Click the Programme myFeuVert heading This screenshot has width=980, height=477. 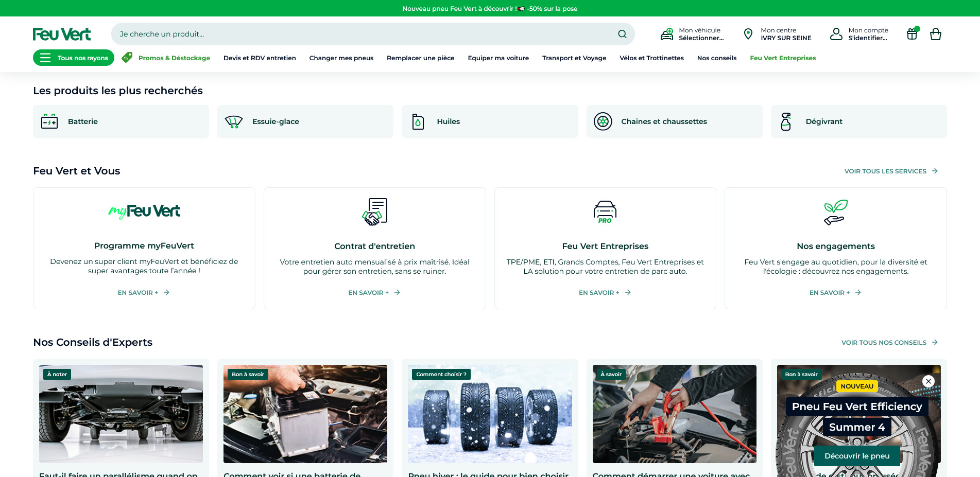pyautogui.click(x=144, y=245)
